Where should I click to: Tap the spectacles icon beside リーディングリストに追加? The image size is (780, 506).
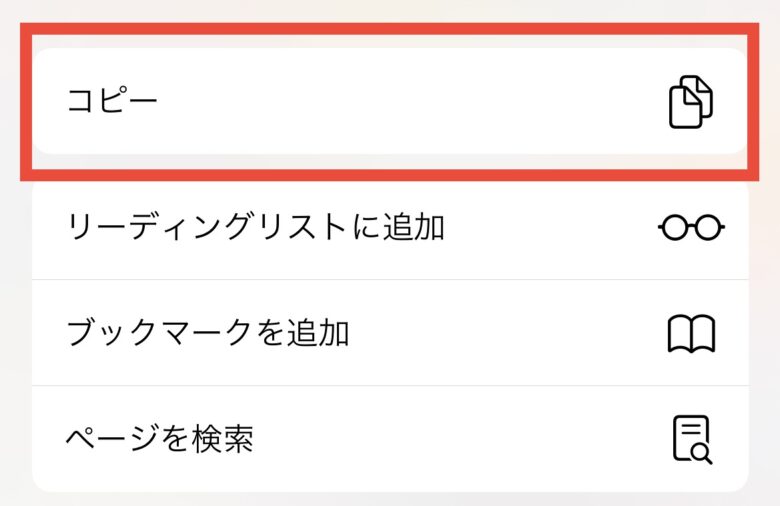[x=691, y=227]
